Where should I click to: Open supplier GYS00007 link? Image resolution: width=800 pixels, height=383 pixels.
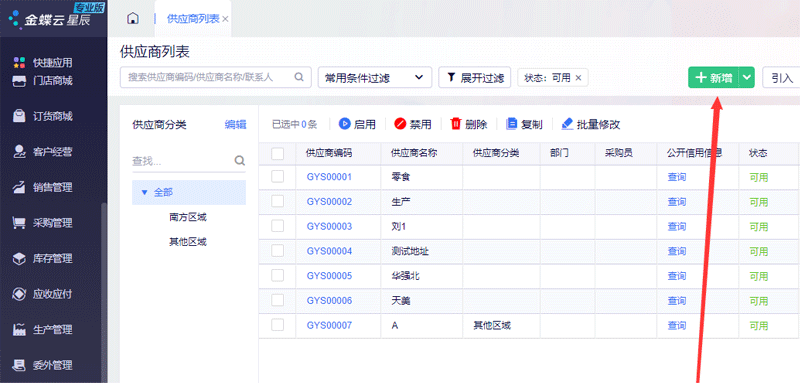coord(329,325)
